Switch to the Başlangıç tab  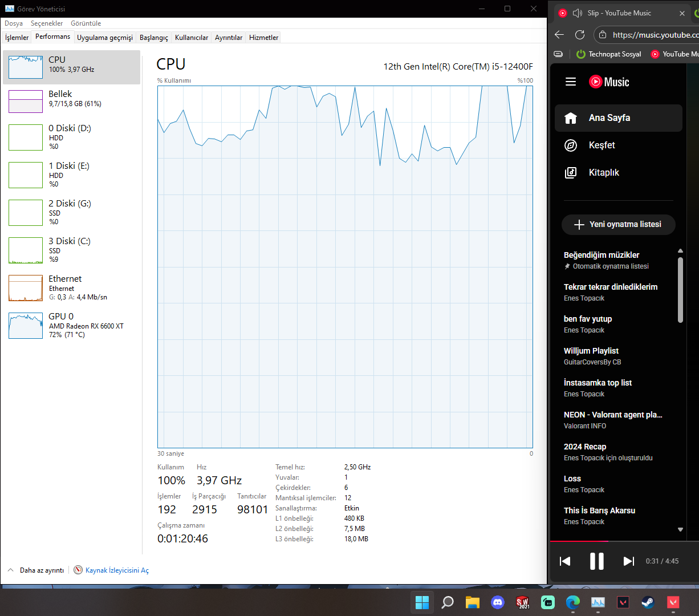[x=154, y=38]
